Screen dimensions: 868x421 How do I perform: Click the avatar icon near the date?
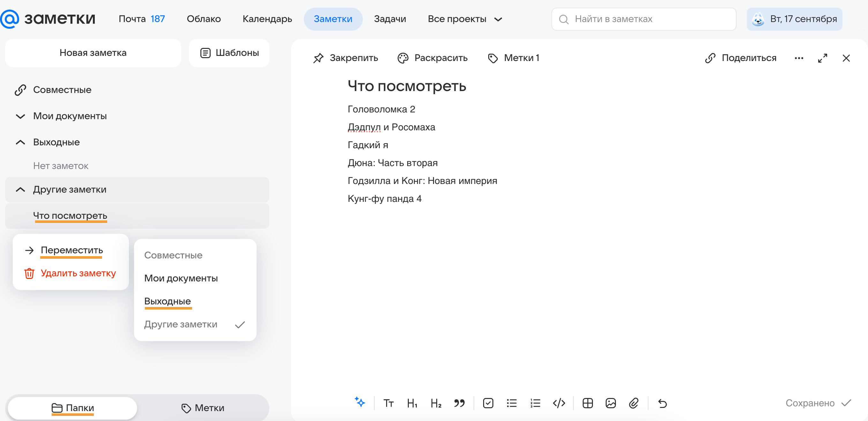[758, 19]
